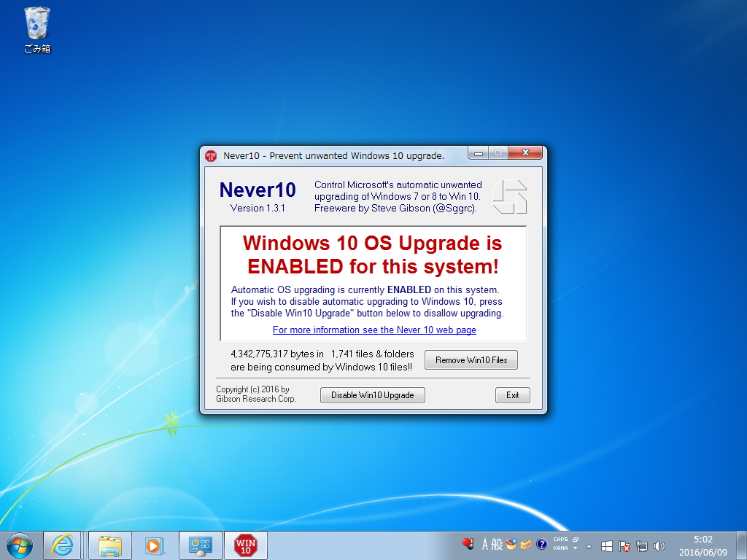
Task: Toggle the KANA indicator on the language bar
Action: (560, 548)
